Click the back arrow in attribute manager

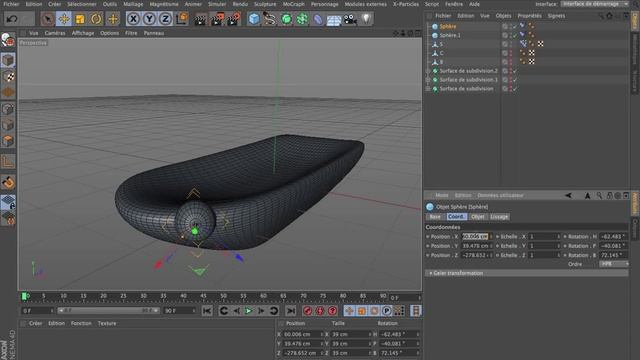click(568, 196)
